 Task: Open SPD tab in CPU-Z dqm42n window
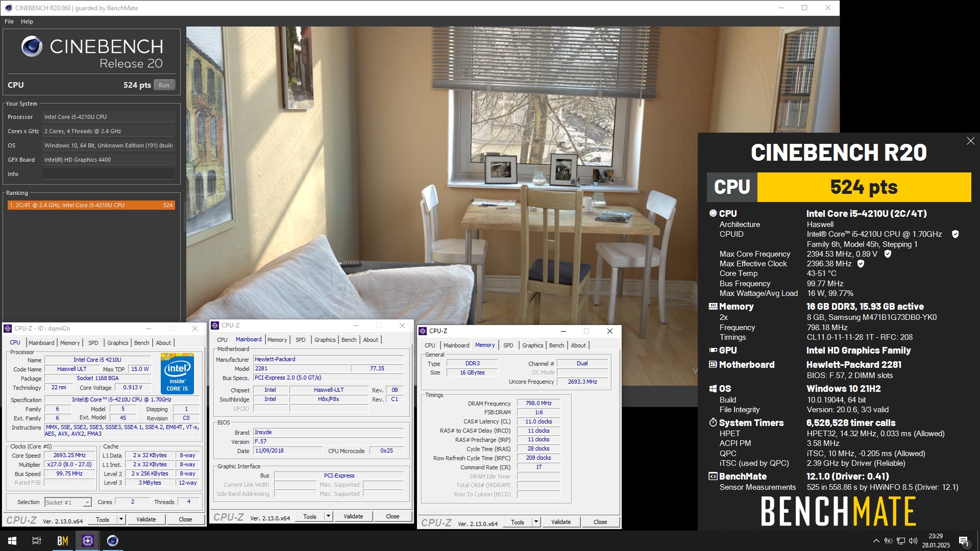tap(93, 343)
